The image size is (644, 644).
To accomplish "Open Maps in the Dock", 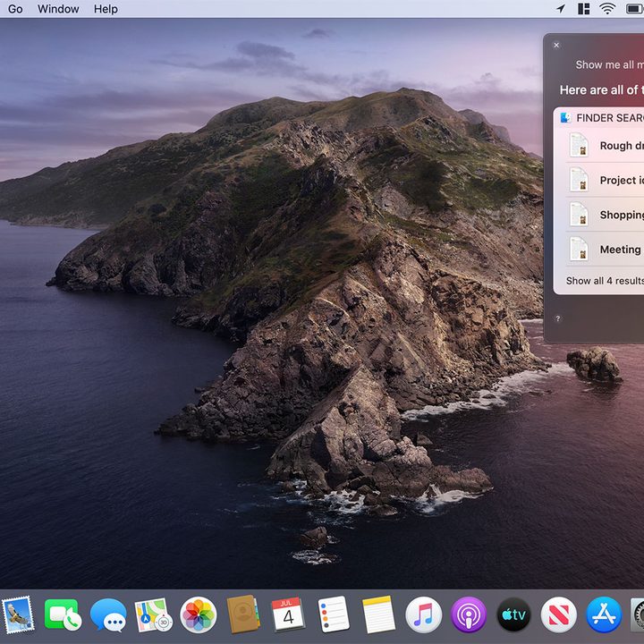I will click(153, 614).
